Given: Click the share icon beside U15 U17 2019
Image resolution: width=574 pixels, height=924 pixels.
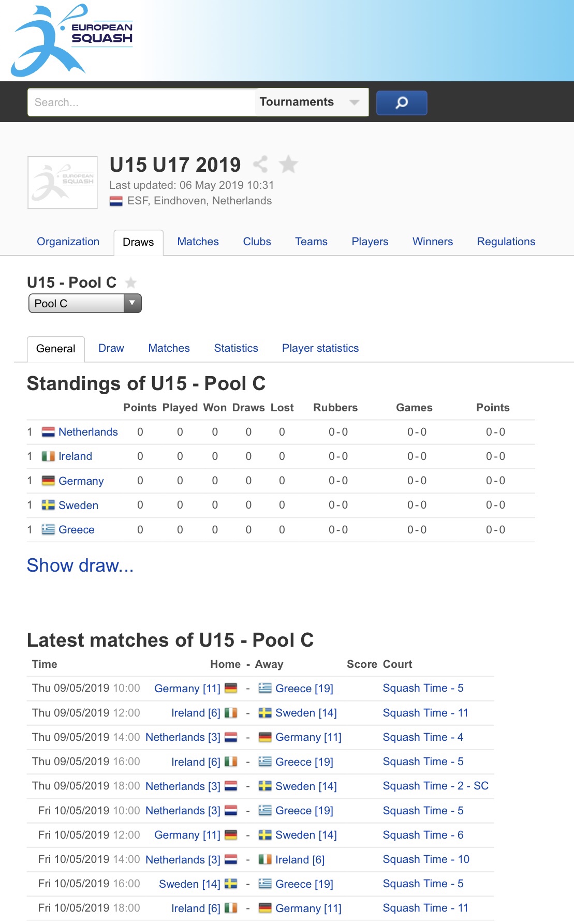Looking at the screenshot, I should (x=260, y=165).
